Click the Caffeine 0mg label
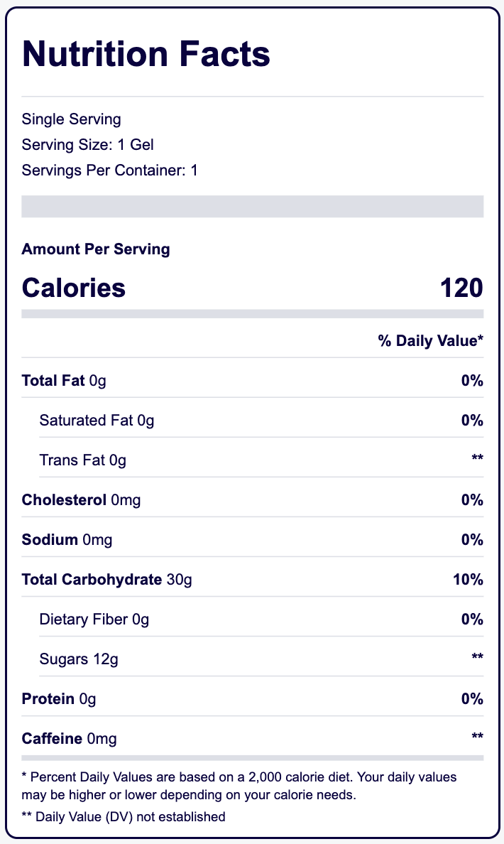 [70, 739]
